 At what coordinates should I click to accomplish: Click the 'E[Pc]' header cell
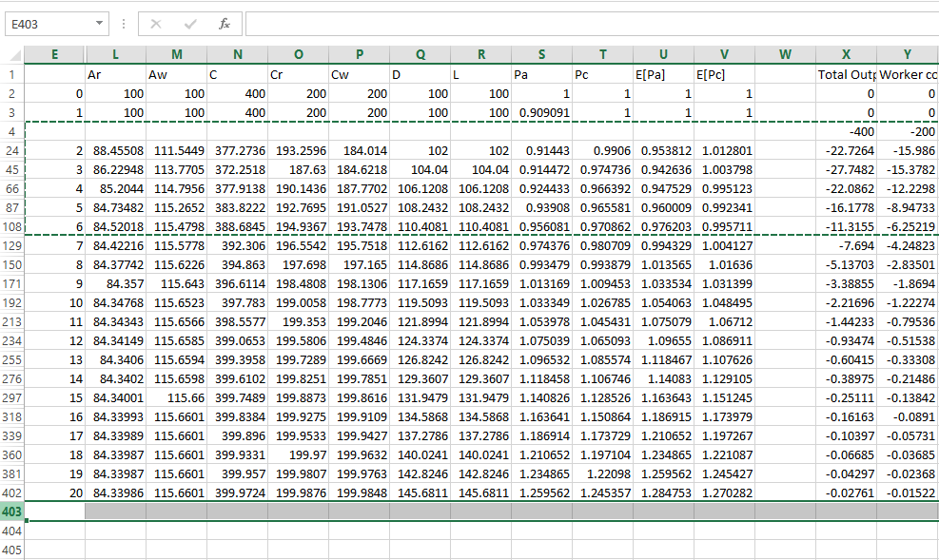[x=725, y=75]
